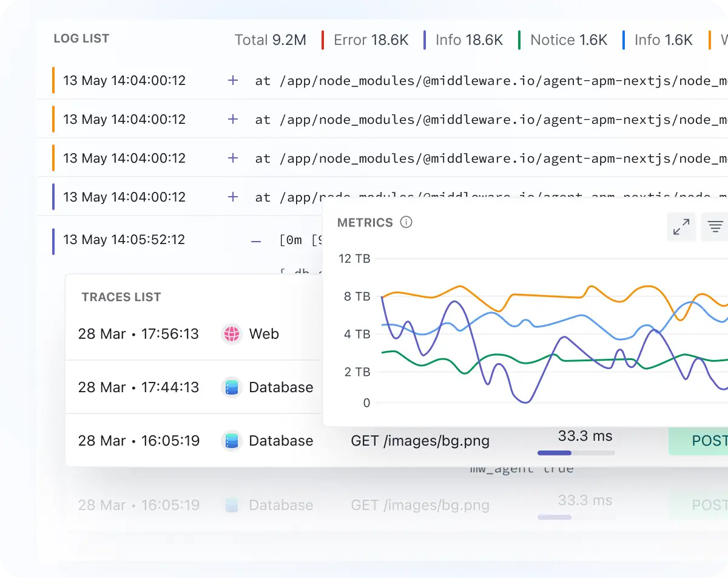Open the Metrics filter lines icon
728x578 pixels.
click(715, 227)
